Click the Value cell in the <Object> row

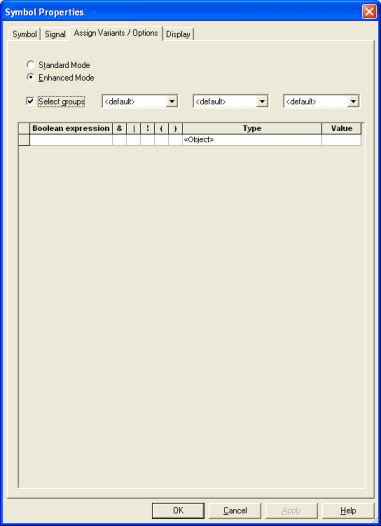[341, 140]
